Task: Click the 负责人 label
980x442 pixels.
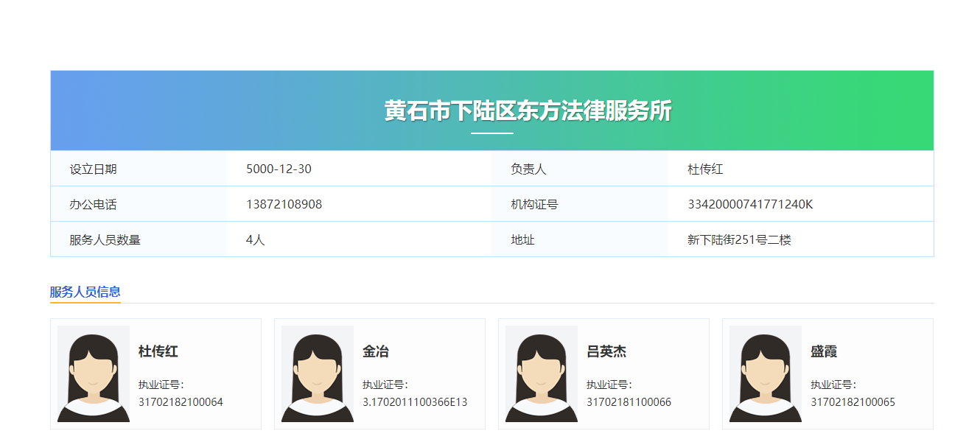Action: pos(528,169)
